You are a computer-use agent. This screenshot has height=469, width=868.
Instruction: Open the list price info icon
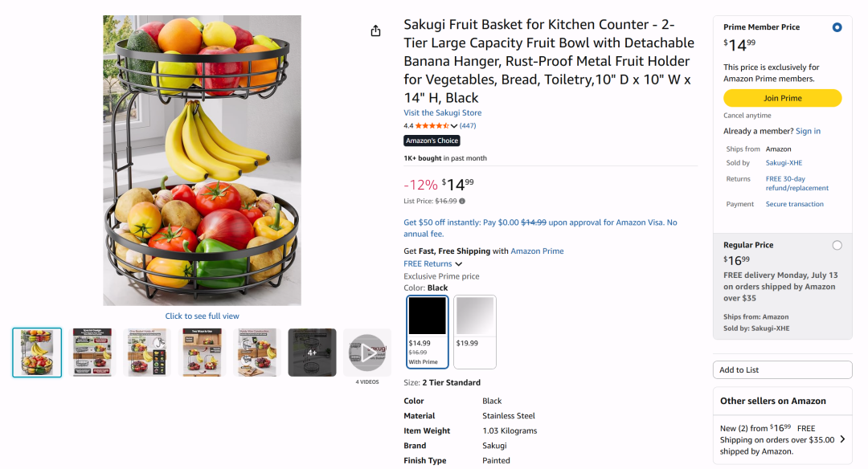(x=462, y=202)
